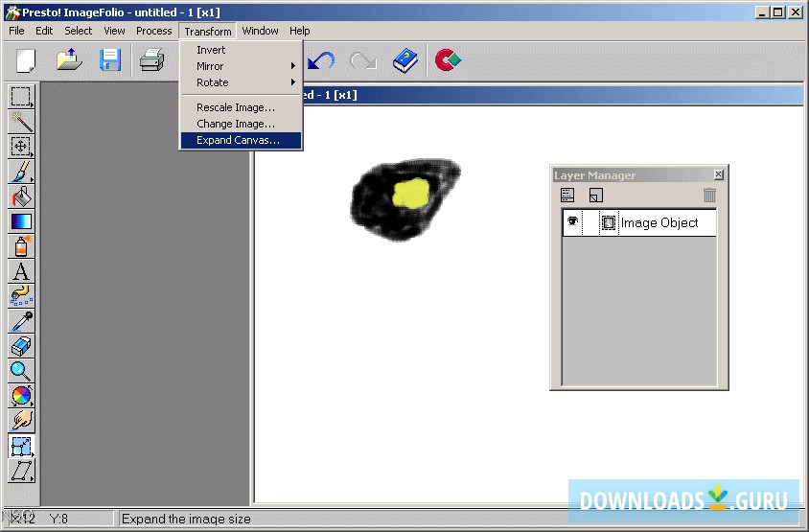Open the color wheel tool

pos(21,396)
